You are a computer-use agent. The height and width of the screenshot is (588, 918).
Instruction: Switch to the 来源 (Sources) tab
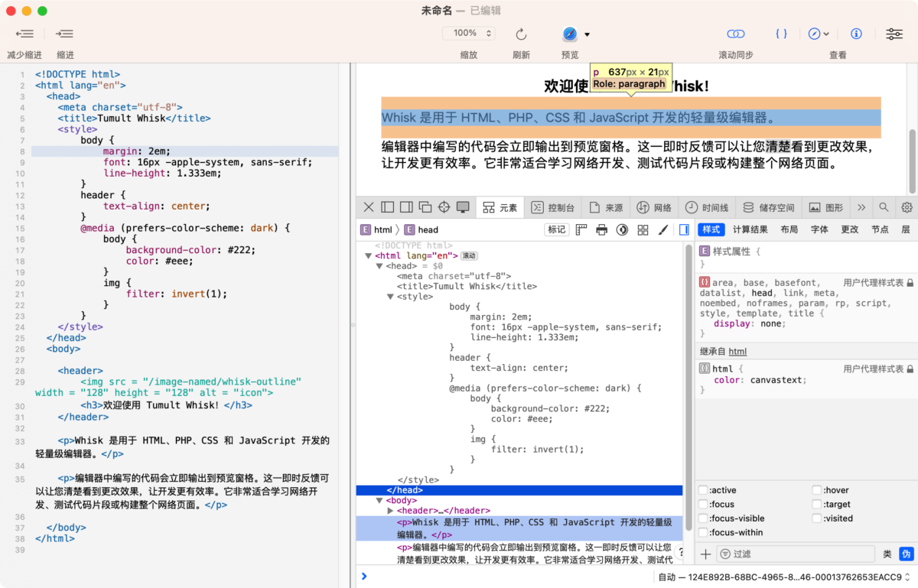605,207
